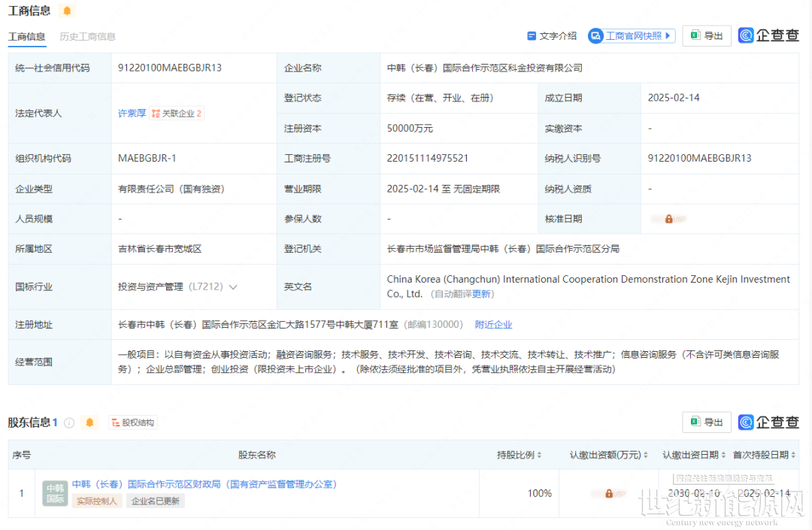Image resolution: width=812 pixels, height=530 pixels.
Task: Click the shareholder logo thumbnail 中韩国际
Action: coord(55,493)
